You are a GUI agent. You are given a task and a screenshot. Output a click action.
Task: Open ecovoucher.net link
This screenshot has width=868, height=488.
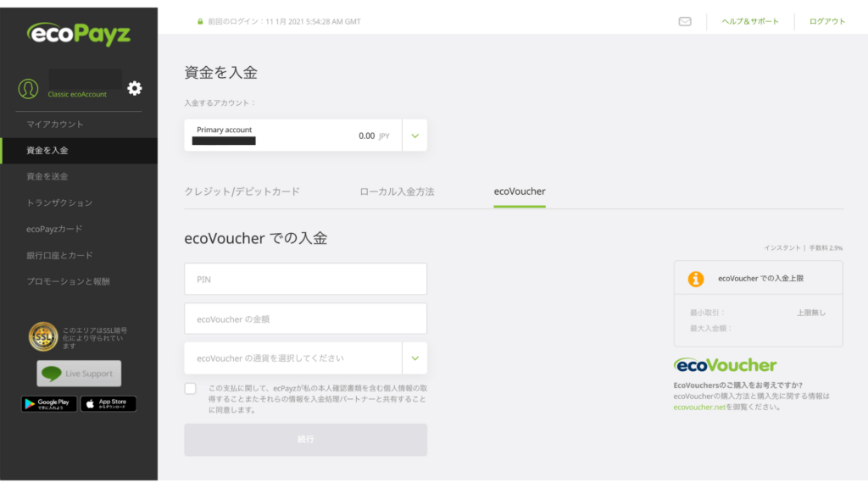[699, 408]
